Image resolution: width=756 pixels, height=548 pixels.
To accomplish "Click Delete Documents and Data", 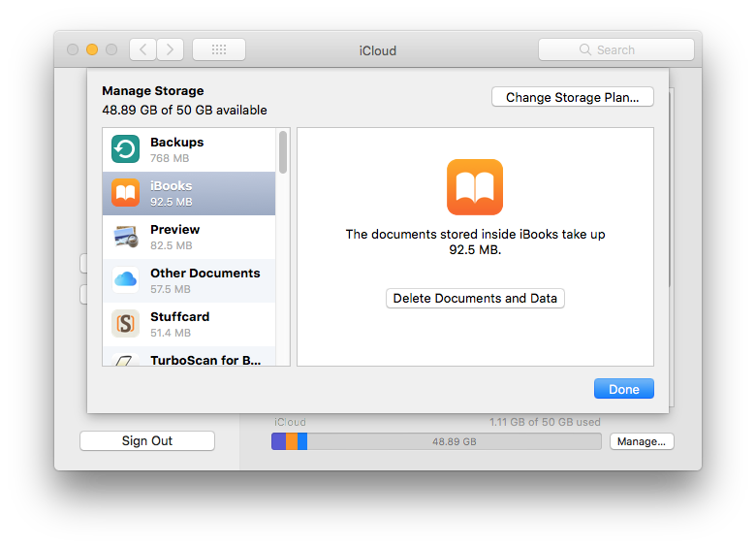I will (475, 298).
